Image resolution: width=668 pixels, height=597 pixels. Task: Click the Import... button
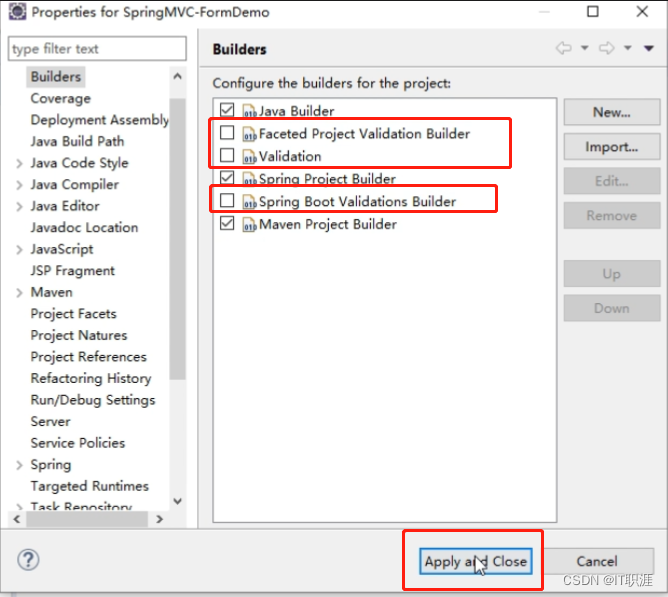coord(612,147)
